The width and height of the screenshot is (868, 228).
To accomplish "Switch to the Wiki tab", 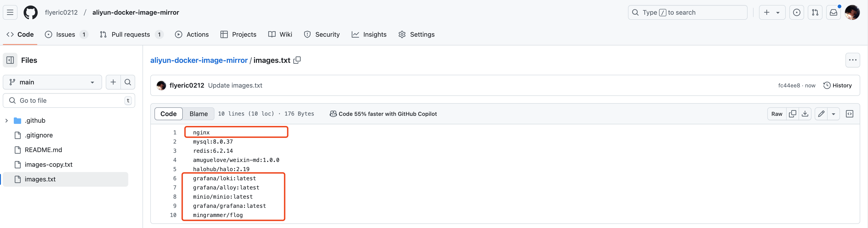I will [x=280, y=34].
